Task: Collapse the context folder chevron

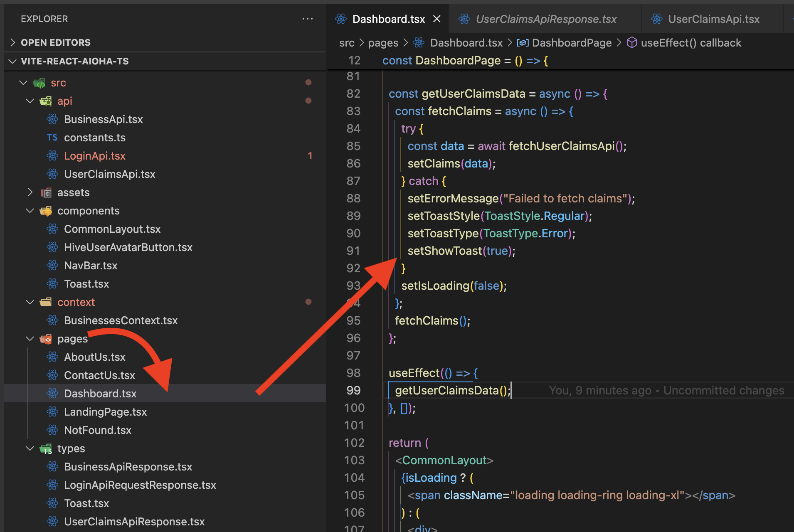Action: (x=30, y=302)
